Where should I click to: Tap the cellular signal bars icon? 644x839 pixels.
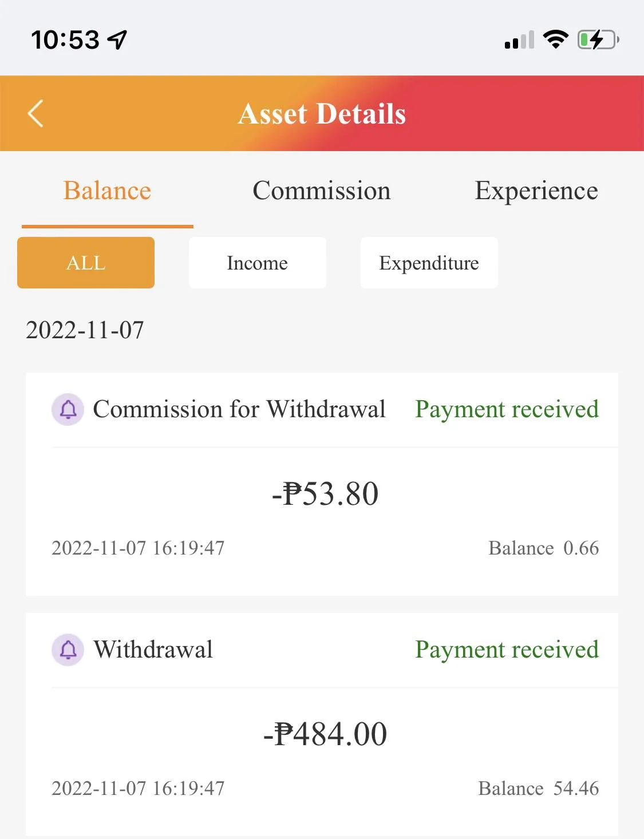click(x=519, y=39)
